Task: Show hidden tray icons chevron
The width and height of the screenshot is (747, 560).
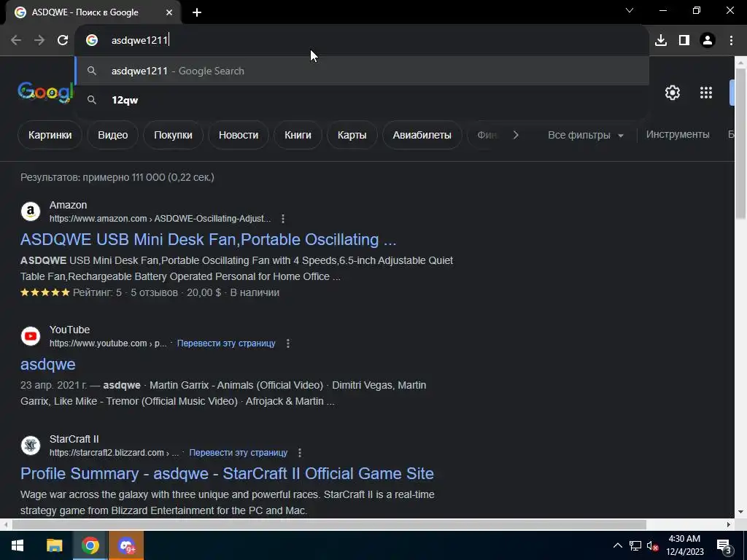Action: (617, 545)
